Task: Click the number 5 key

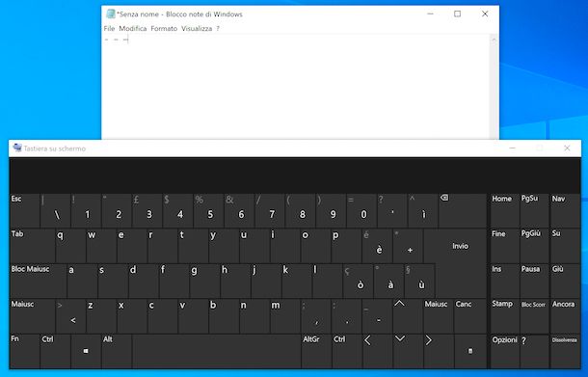Action: [208, 210]
